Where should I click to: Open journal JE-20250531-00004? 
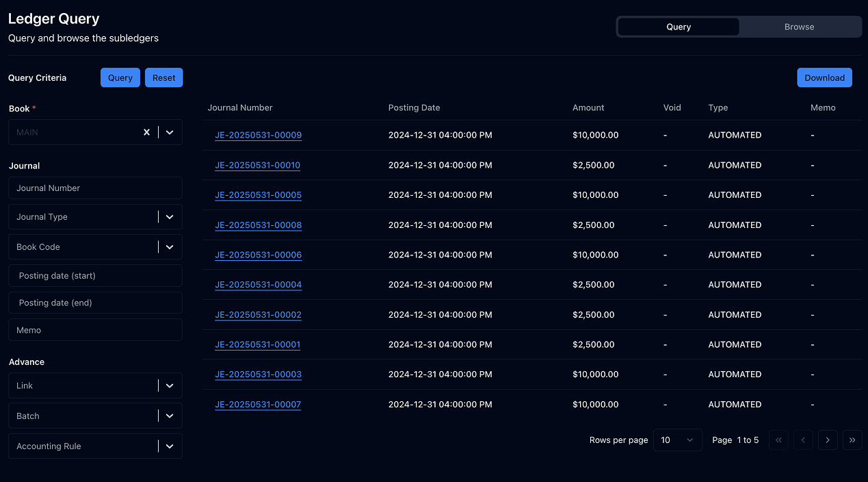coord(259,284)
